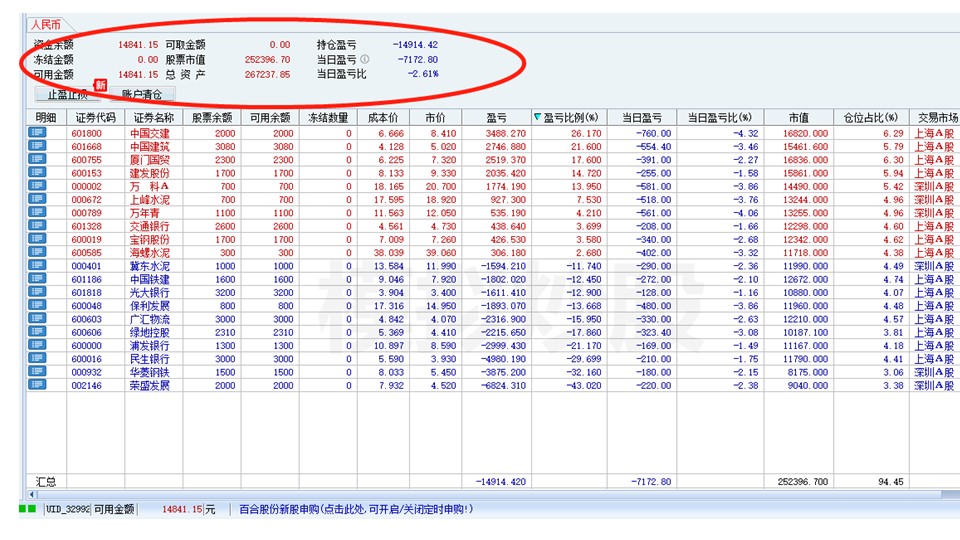Screen dimensions: 960x540
Task: Sort by 当日盈亏 column header
Action: point(642,118)
